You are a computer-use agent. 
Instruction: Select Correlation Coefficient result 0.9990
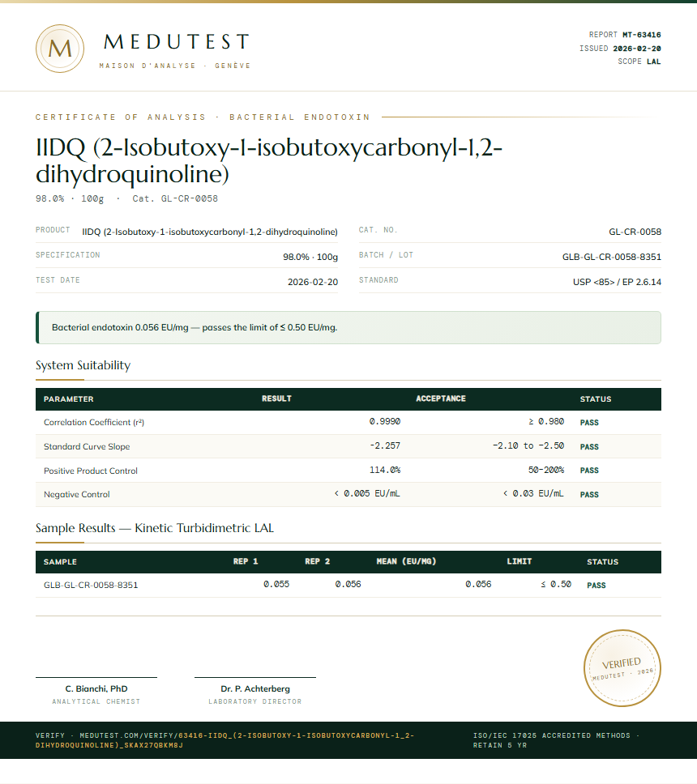click(385, 421)
